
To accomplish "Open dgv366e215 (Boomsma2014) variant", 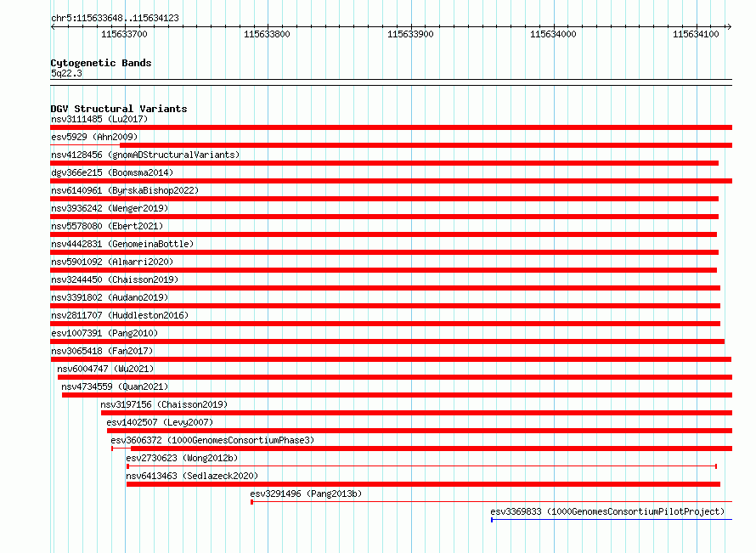I will pyautogui.click(x=112, y=172).
